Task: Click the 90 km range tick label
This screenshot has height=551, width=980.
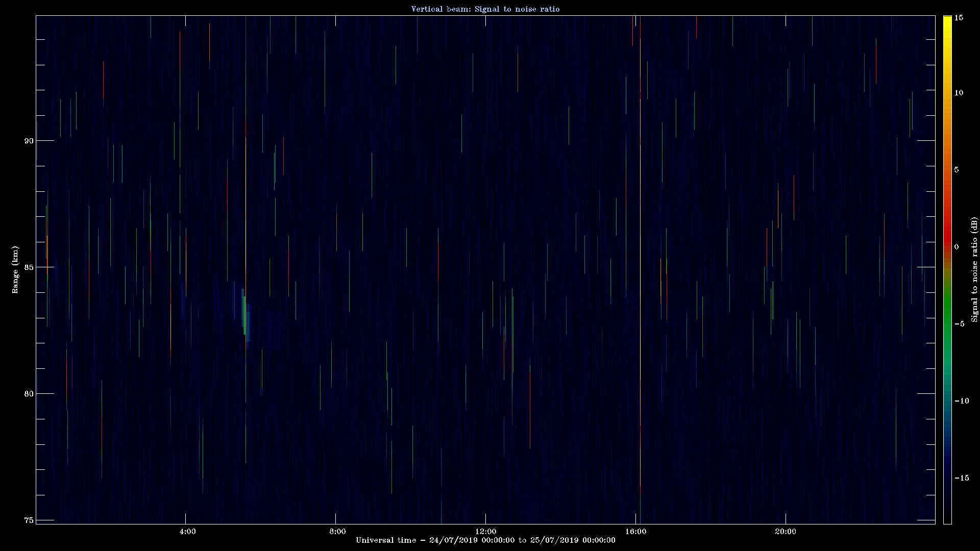Action: pos(29,140)
